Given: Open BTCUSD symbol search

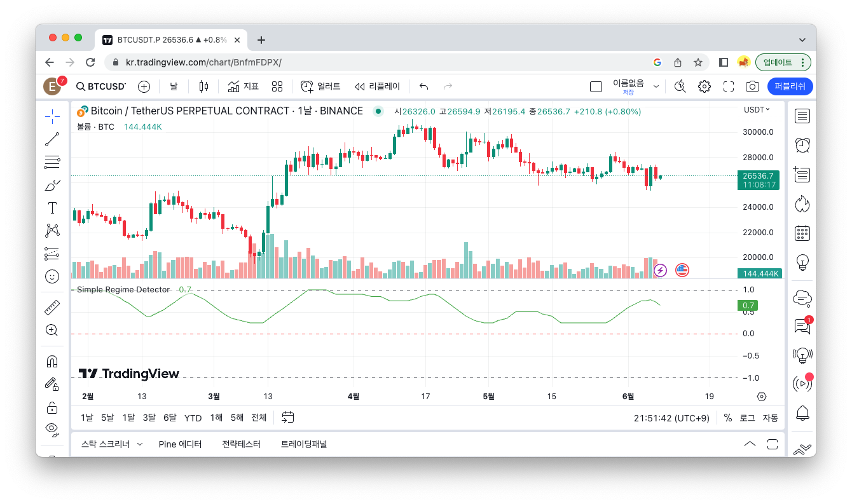Looking at the screenshot, I should 100,86.
